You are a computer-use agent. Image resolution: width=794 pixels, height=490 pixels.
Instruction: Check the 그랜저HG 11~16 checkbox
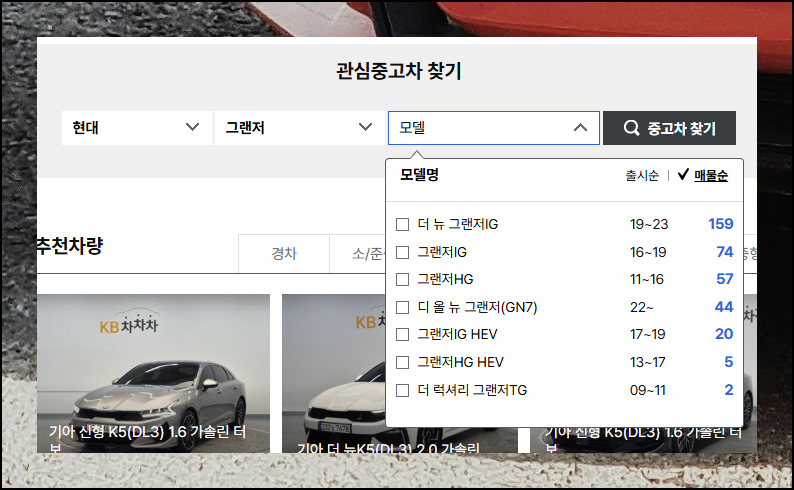[403, 279]
